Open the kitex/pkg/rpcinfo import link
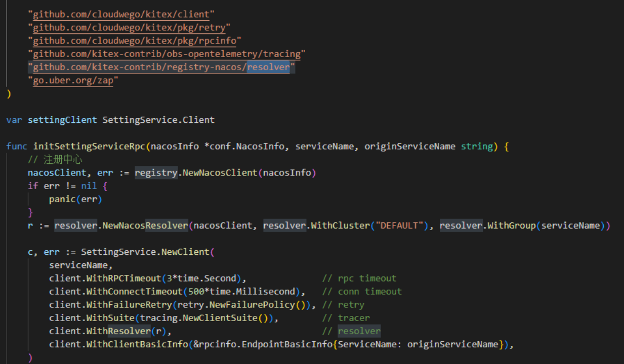Screen dimensions: 624x364 coord(134,41)
